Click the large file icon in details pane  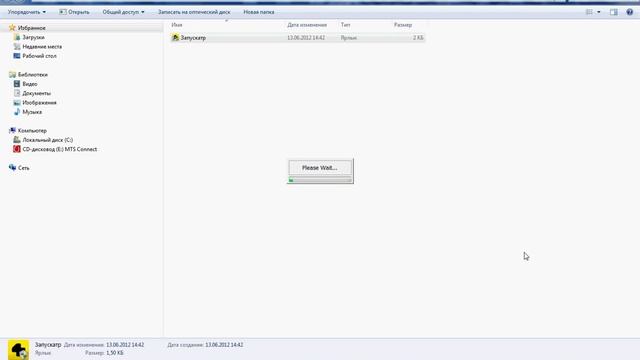(x=18, y=350)
